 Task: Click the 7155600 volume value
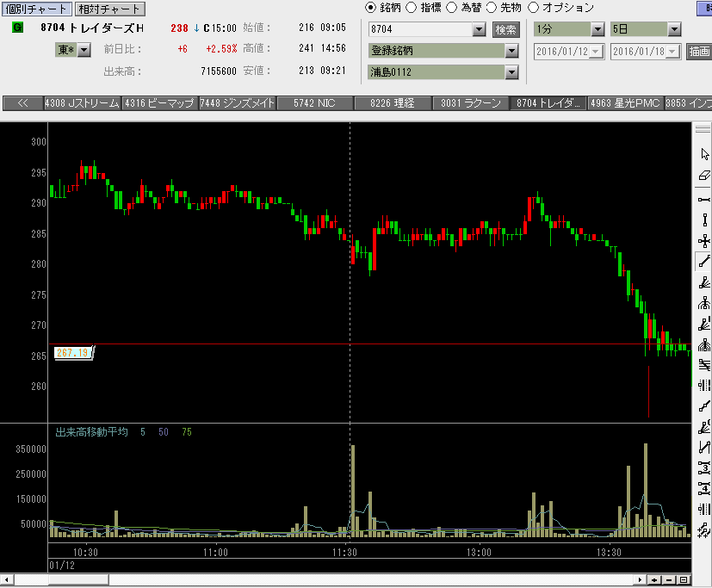(x=219, y=71)
